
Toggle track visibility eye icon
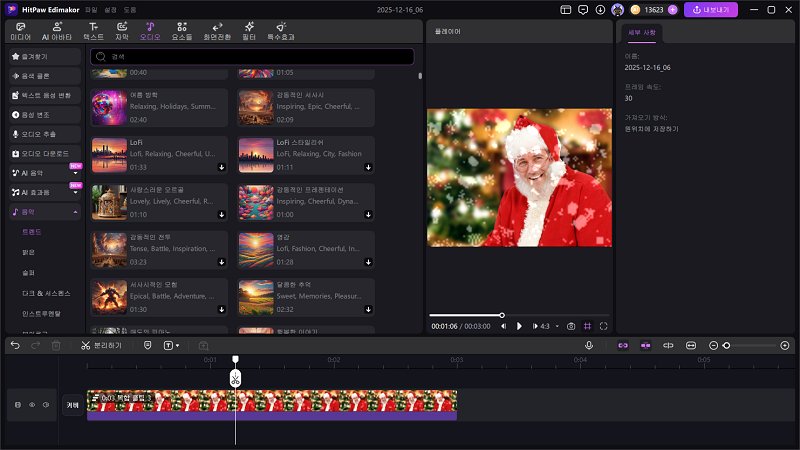(x=31, y=405)
